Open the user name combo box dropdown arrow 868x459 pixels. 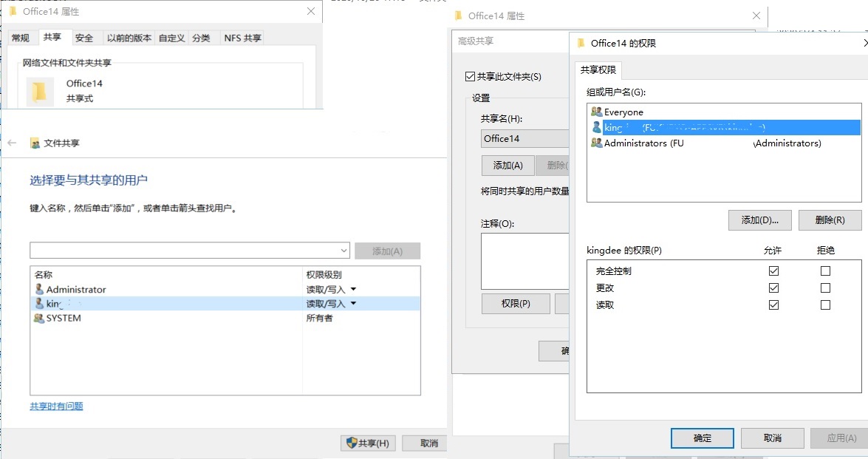click(344, 251)
